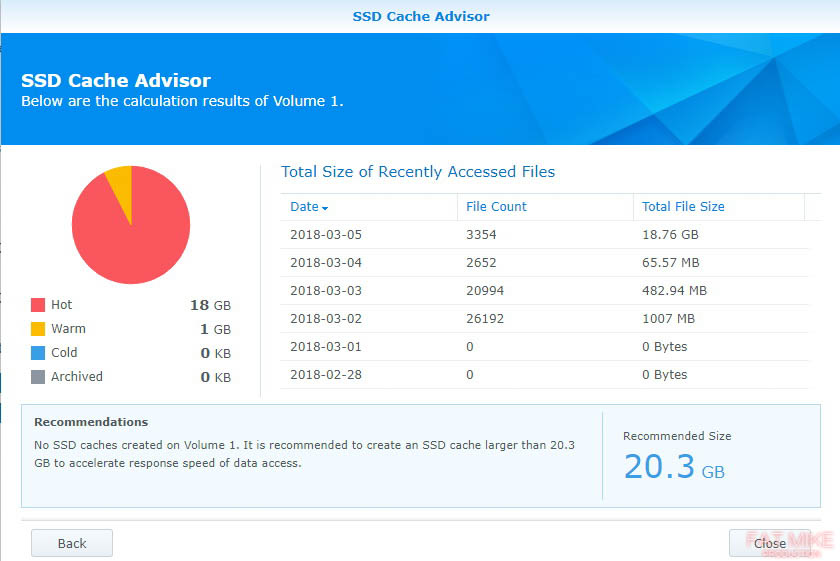Image resolution: width=840 pixels, height=561 pixels.
Task: Click the SSD Cache Advisor window title
Action: [421, 16]
